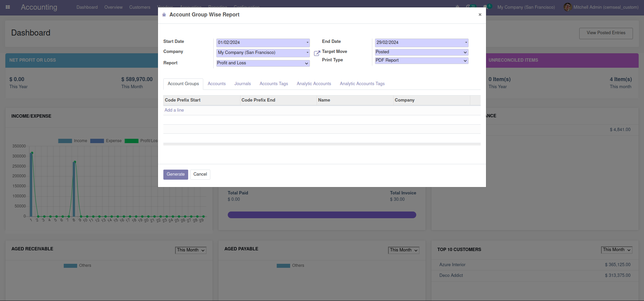Open the Target Move dropdown

[x=422, y=52]
